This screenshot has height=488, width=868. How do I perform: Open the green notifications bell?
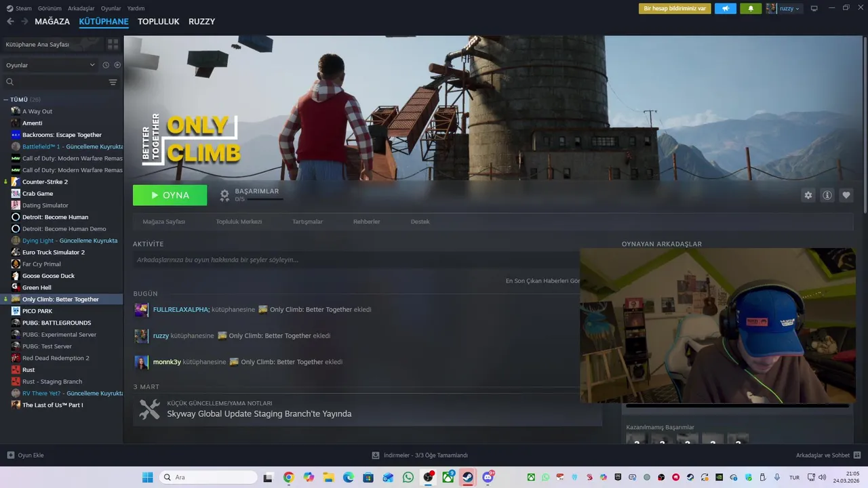[x=751, y=9]
